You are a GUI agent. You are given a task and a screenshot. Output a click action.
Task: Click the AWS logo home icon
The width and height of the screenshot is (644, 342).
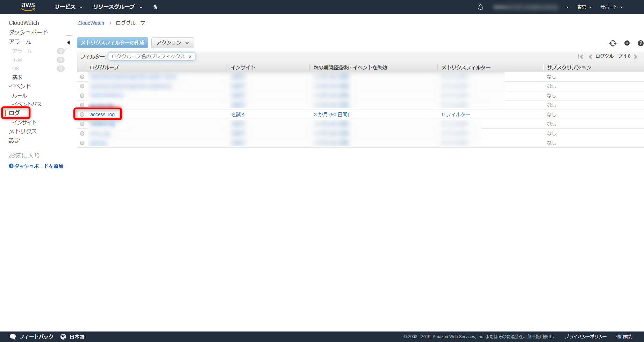(28, 7)
